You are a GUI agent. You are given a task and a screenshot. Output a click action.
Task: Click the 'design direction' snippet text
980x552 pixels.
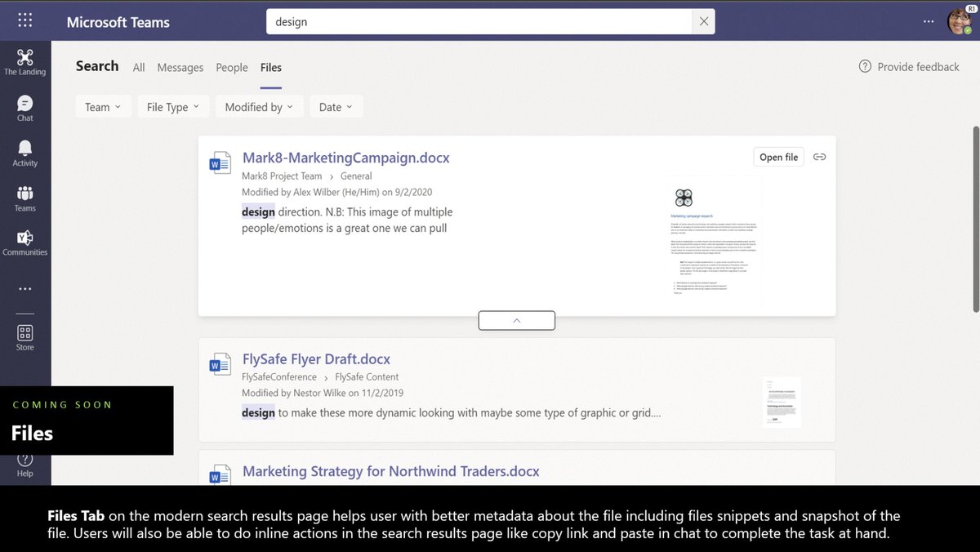pyautogui.click(x=347, y=220)
